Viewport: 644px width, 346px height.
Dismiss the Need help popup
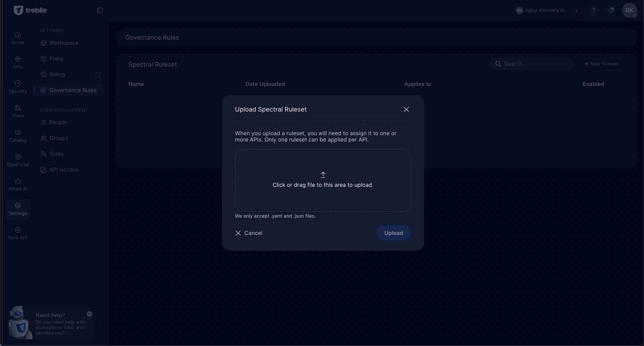tap(89, 314)
